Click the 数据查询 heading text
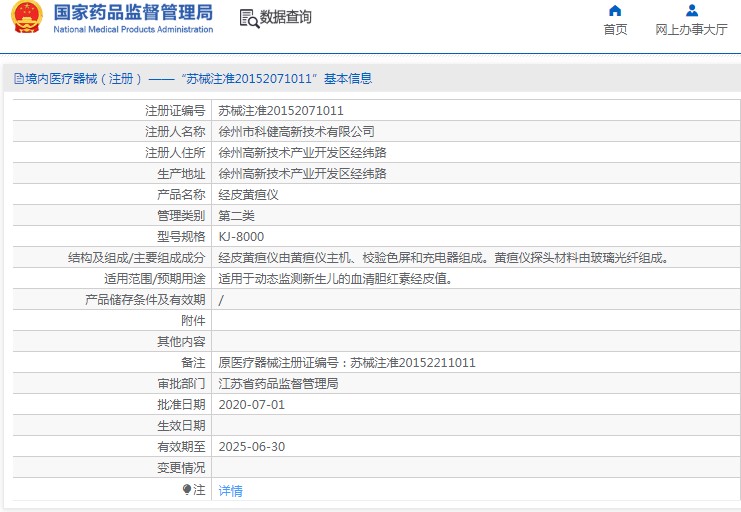The image size is (741, 512). 286,18
